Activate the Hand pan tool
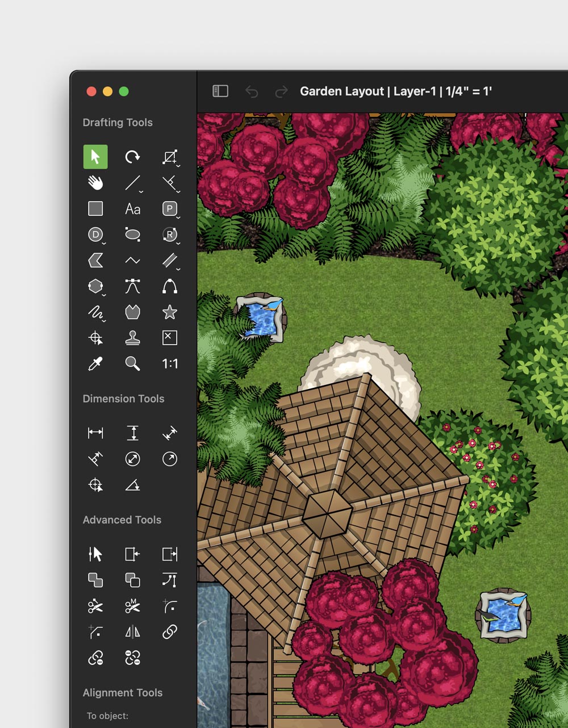The height and width of the screenshot is (728, 568). [95, 183]
